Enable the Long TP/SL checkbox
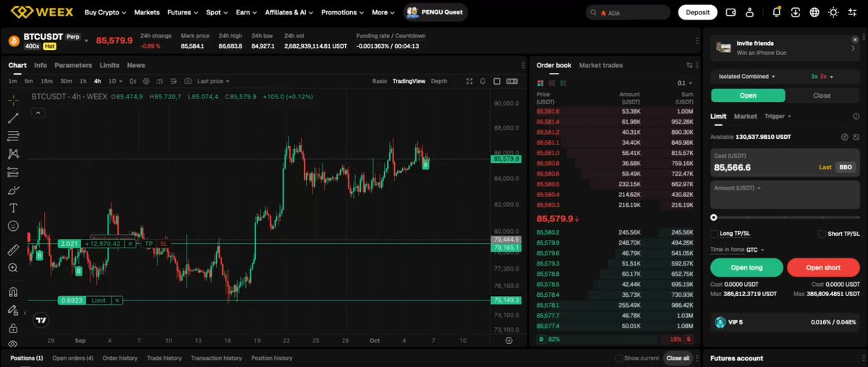Screen dimensions: 868x367 [715, 234]
